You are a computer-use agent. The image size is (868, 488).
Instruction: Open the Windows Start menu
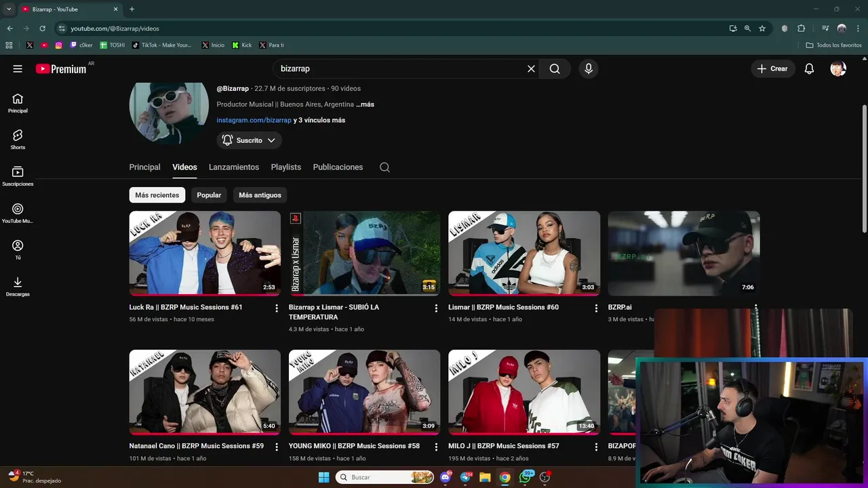[x=323, y=477]
